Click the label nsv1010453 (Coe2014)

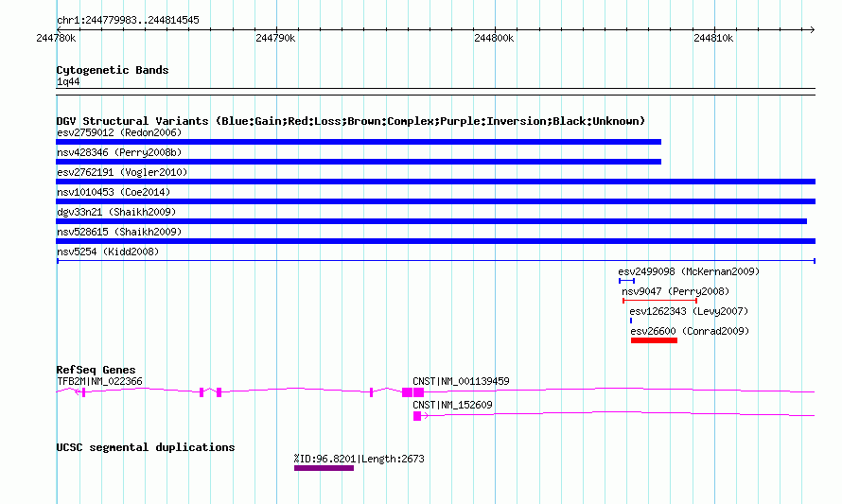[x=114, y=192]
